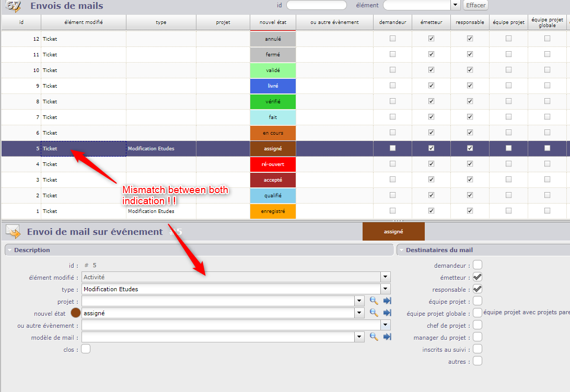The width and height of the screenshot is (570, 392).
Task: Toggle équipe projet checkbox in row 9
Action: 508,86
